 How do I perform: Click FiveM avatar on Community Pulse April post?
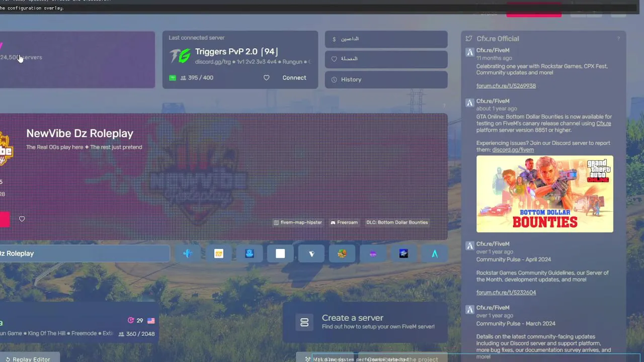[469, 245]
